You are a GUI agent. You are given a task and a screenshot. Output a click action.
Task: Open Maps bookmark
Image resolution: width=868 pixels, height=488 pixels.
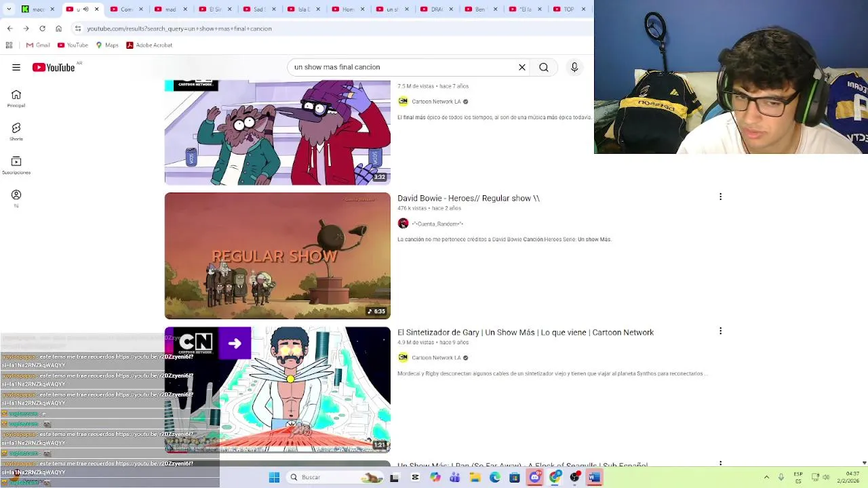coord(107,45)
